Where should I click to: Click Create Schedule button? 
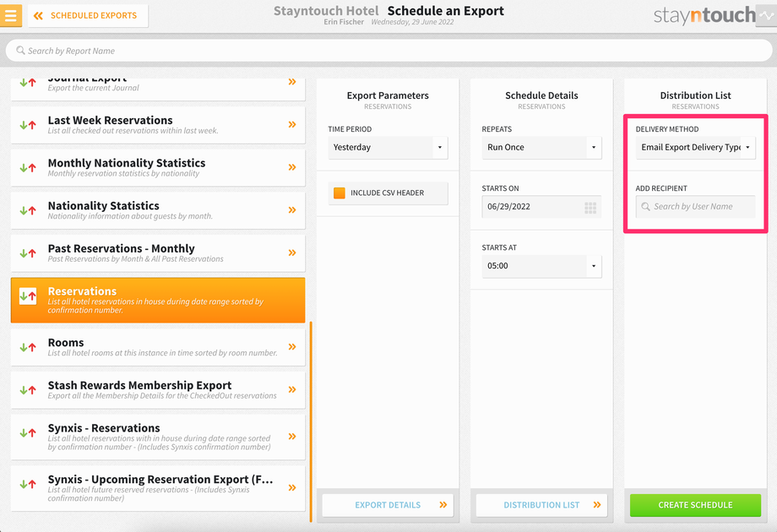pos(696,505)
